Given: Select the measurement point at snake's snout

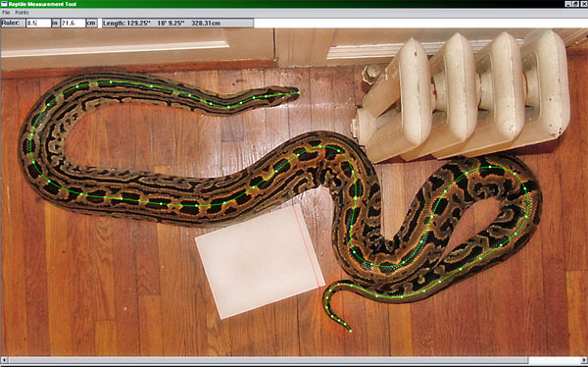Looking at the screenshot, I should click(x=299, y=93).
